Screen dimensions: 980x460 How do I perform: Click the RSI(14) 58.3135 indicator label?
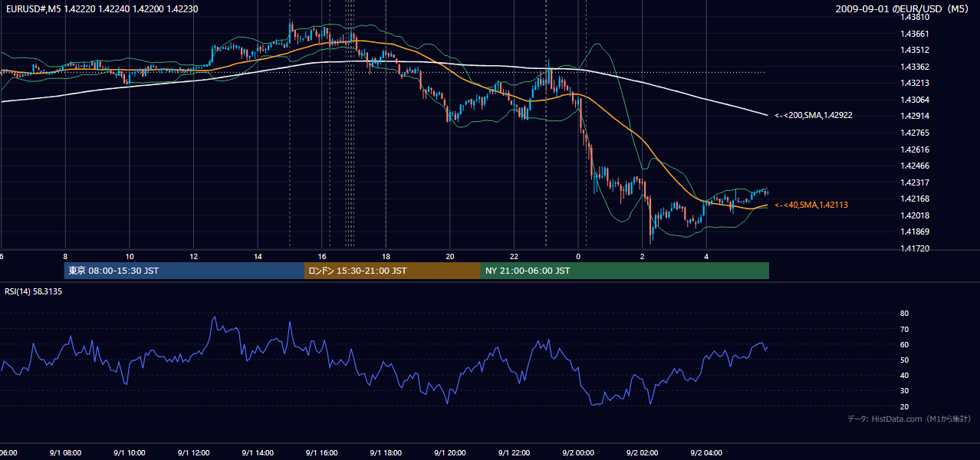[34, 291]
